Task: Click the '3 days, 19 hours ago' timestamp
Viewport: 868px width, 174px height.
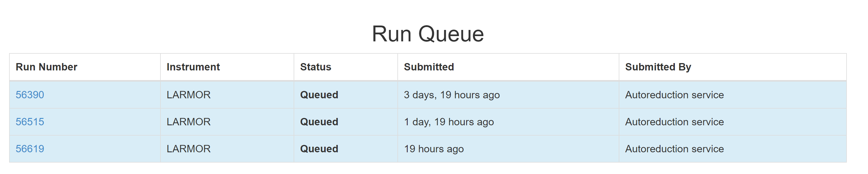Action: pyautogui.click(x=451, y=94)
